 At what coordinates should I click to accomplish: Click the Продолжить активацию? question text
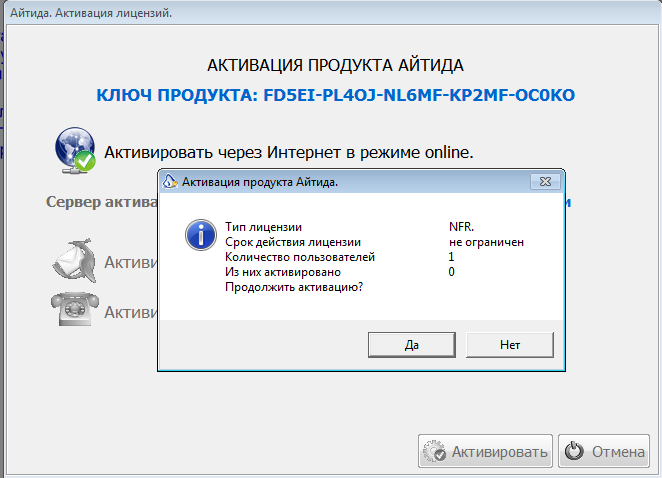click(294, 287)
